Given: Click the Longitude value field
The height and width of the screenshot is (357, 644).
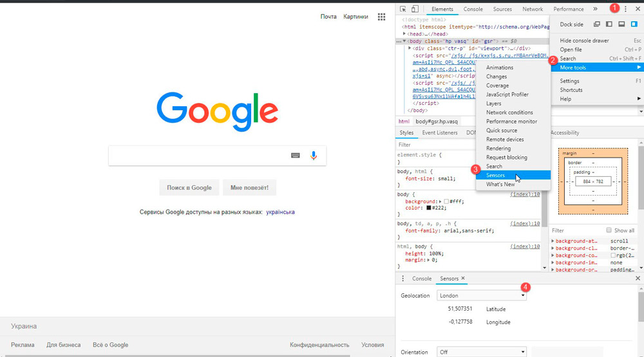Looking at the screenshot, I should coord(460,322).
